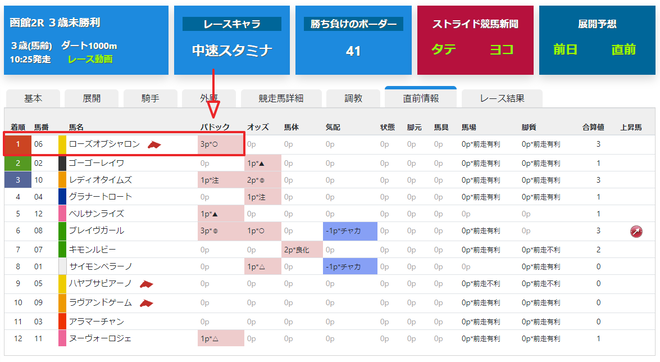This screenshot has width=660, height=362.
Task: Click the 上昇馬 column header
Action: tap(631, 127)
